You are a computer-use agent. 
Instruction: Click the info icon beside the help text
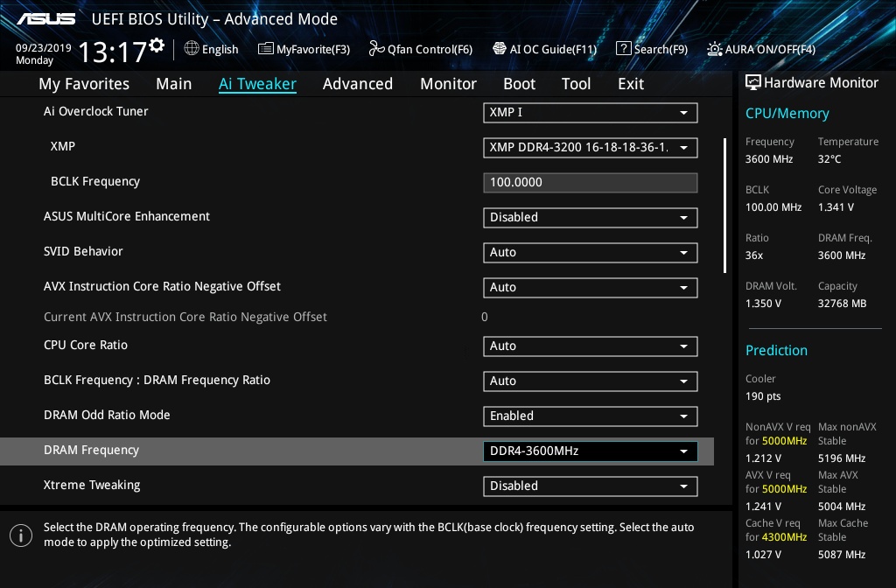[x=21, y=535]
